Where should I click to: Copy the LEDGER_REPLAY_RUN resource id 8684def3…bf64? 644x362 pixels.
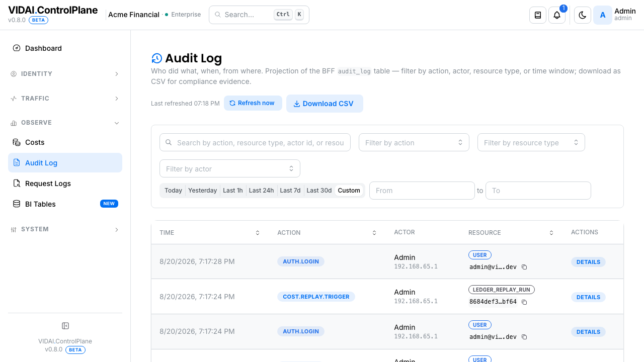[524, 302]
